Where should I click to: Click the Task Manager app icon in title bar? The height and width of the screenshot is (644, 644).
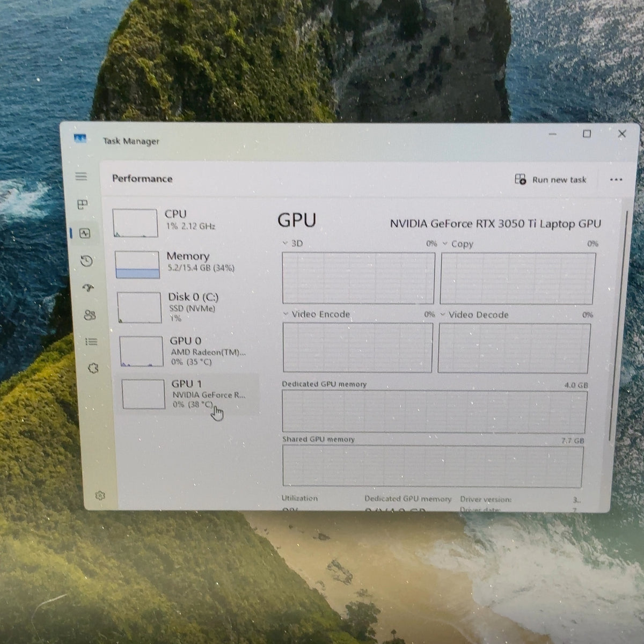[80, 139]
